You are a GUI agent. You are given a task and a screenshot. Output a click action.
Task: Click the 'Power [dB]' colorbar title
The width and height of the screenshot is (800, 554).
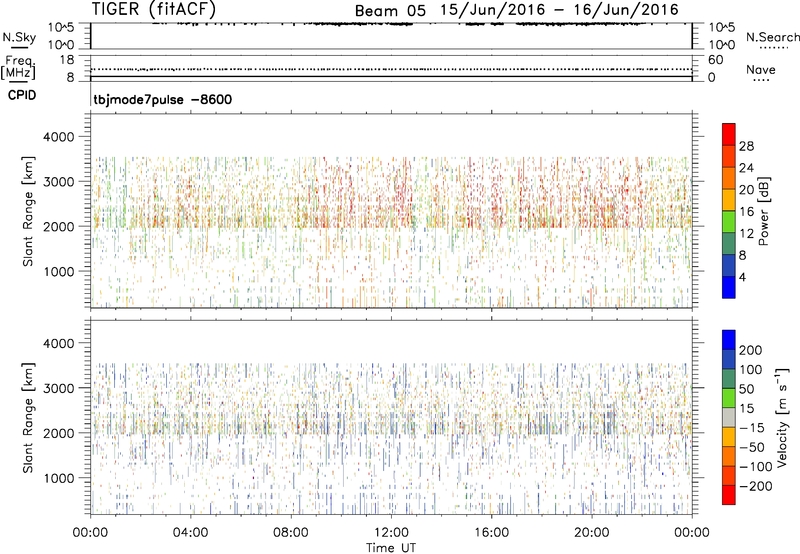pos(764,211)
